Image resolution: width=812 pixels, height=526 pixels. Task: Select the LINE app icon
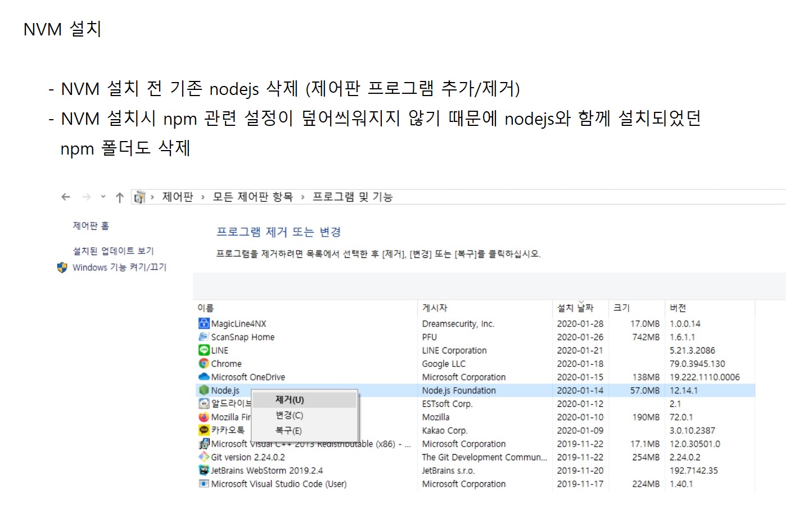(x=204, y=350)
